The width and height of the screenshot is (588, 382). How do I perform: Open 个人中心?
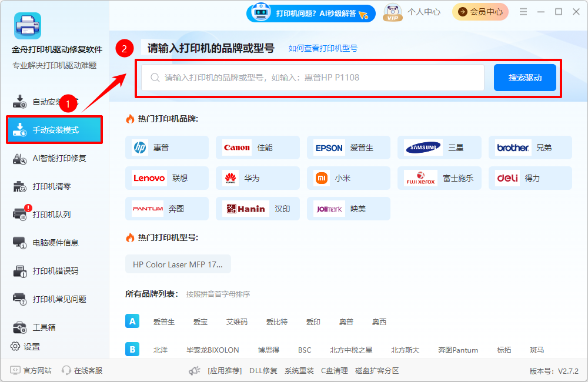pos(424,12)
